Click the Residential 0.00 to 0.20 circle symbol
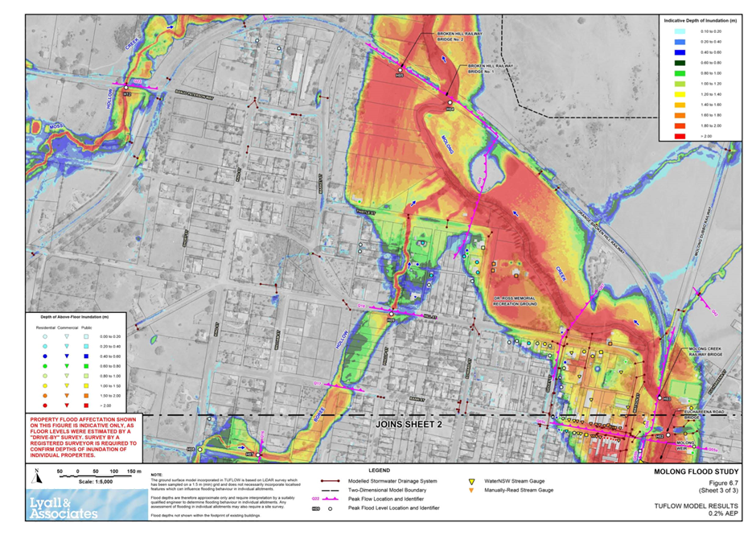This screenshot has height=535, width=756. (45, 337)
